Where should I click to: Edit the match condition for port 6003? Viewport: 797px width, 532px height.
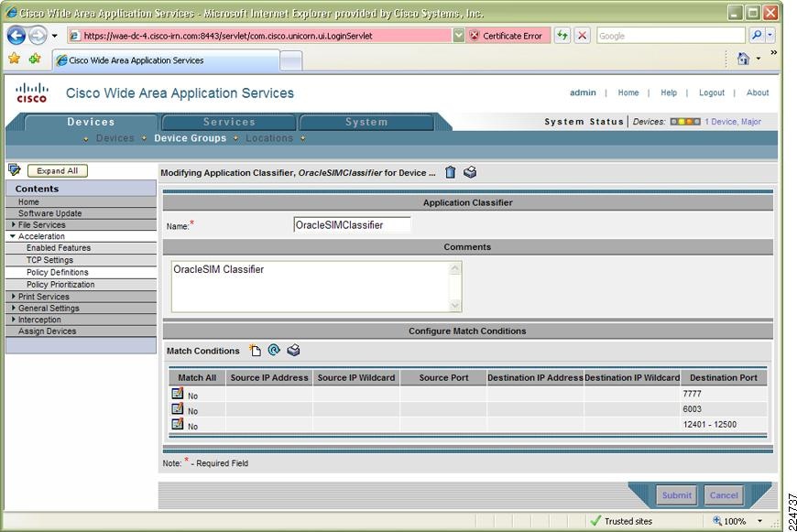click(178, 408)
